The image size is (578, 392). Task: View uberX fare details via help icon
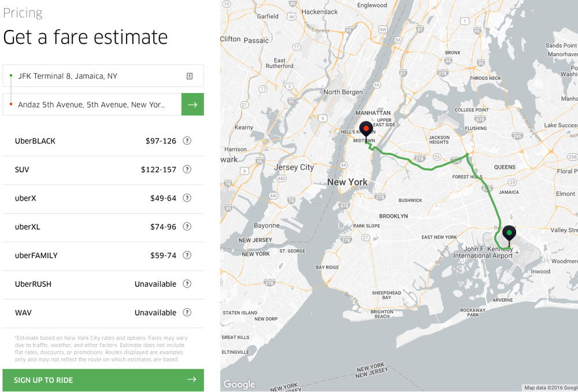click(187, 198)
